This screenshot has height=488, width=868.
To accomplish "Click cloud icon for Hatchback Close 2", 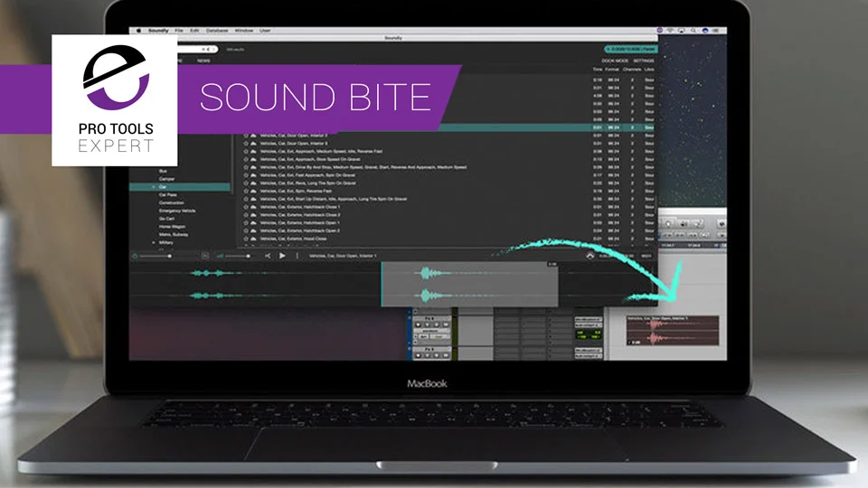I will (253, 215).
